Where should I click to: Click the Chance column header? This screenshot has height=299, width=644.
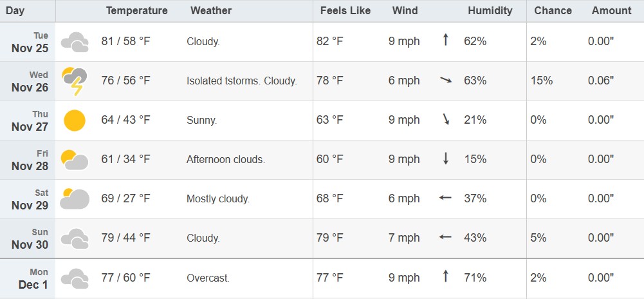pyautogui.click(x=553, y=10)
